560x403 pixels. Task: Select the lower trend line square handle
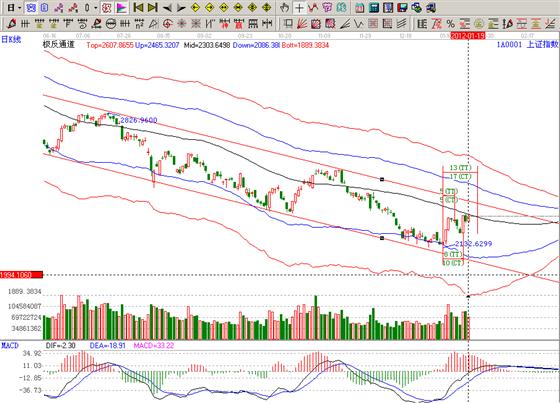click(382, 238)
